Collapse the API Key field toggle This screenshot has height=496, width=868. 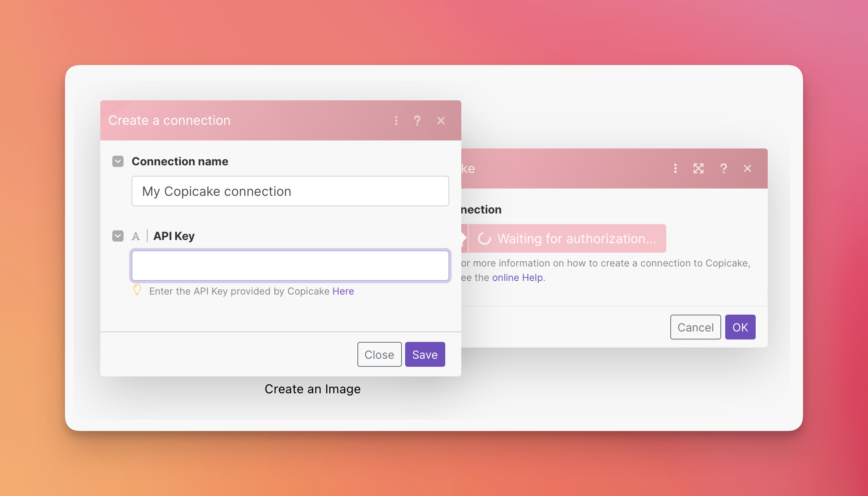(x=118, y=236)
